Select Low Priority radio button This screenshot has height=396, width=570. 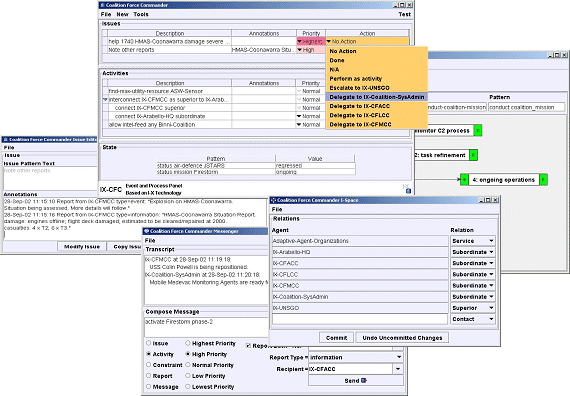pyautogui.click(x=188, y=376)
